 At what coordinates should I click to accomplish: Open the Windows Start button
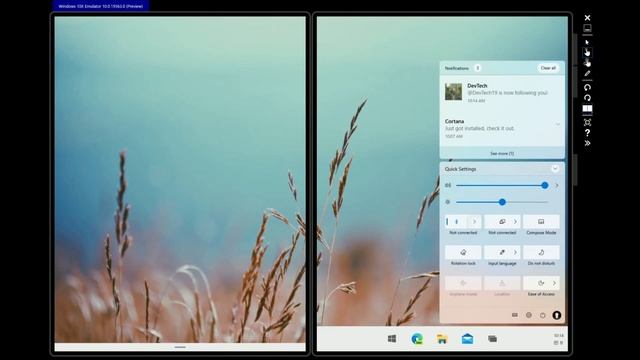(392, 339)
